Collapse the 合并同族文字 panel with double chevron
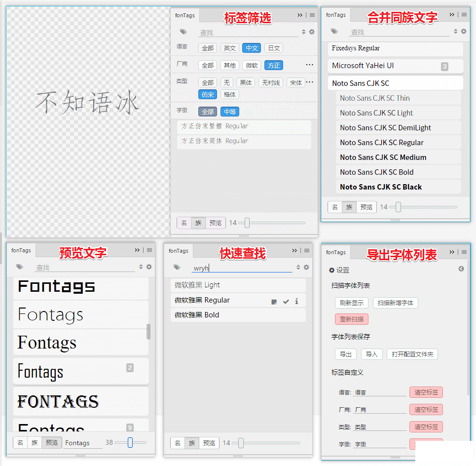The height and width of the screenshot is (466, 476). pyautogui.click(x=452, y=14)
